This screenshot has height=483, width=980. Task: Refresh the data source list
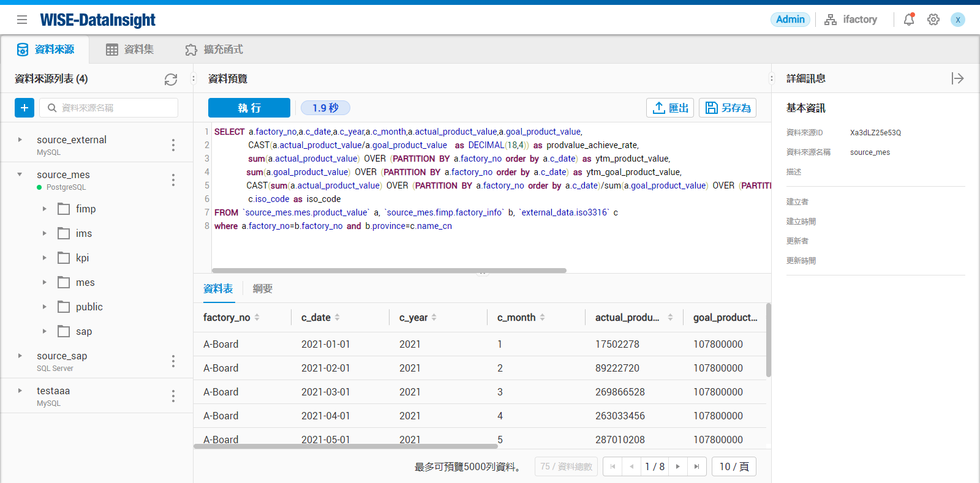171,79
